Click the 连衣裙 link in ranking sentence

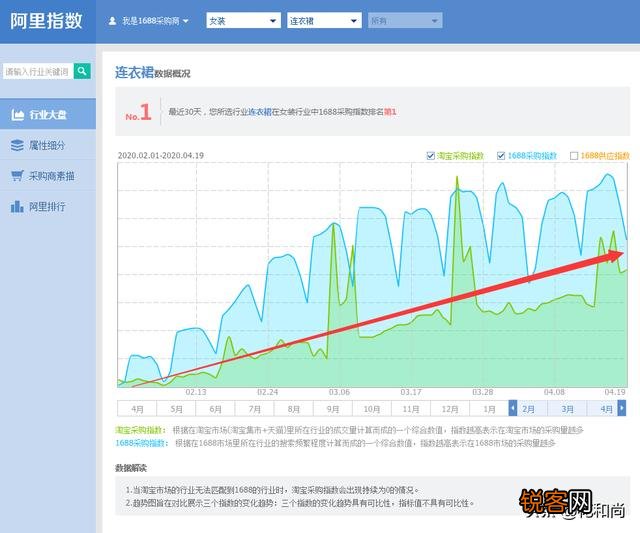(260, 112)
